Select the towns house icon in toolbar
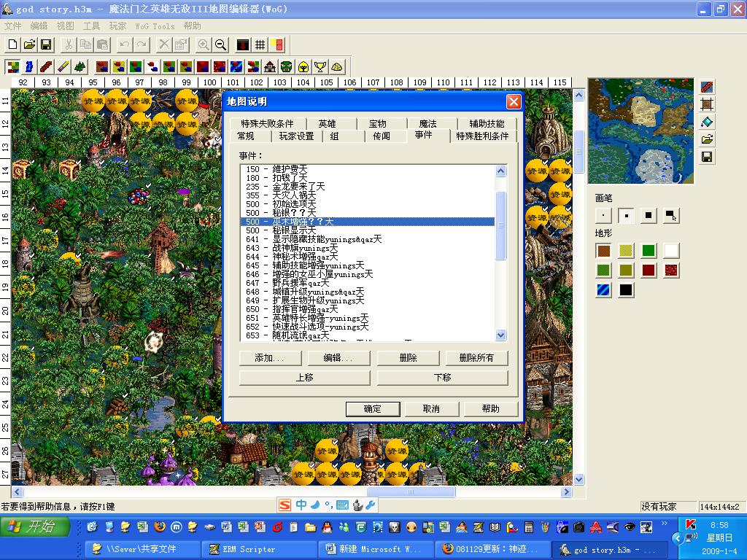Image resolution: width=747 pixels, height=560 pixels. pos(270,66)
